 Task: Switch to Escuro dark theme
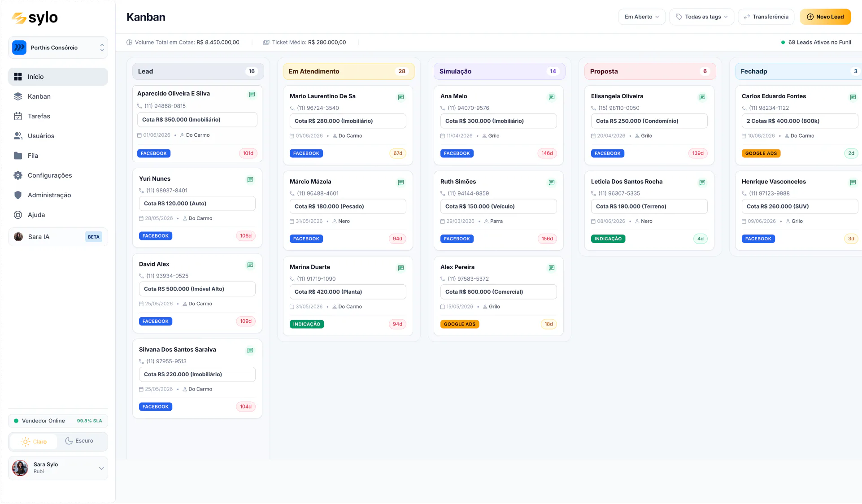79,441
